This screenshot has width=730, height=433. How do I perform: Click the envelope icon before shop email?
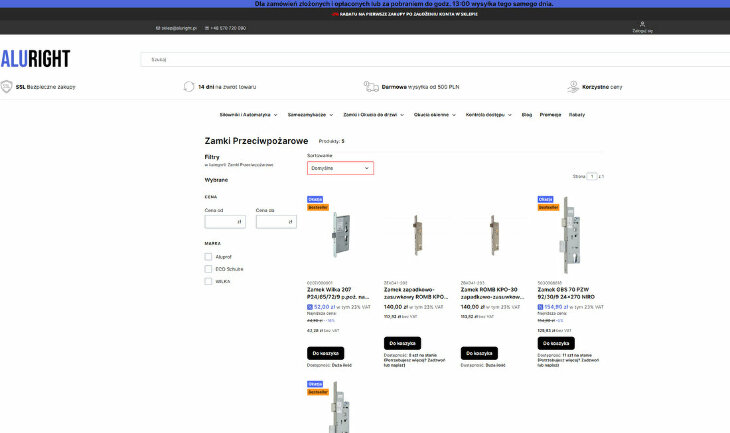[158, 28]
